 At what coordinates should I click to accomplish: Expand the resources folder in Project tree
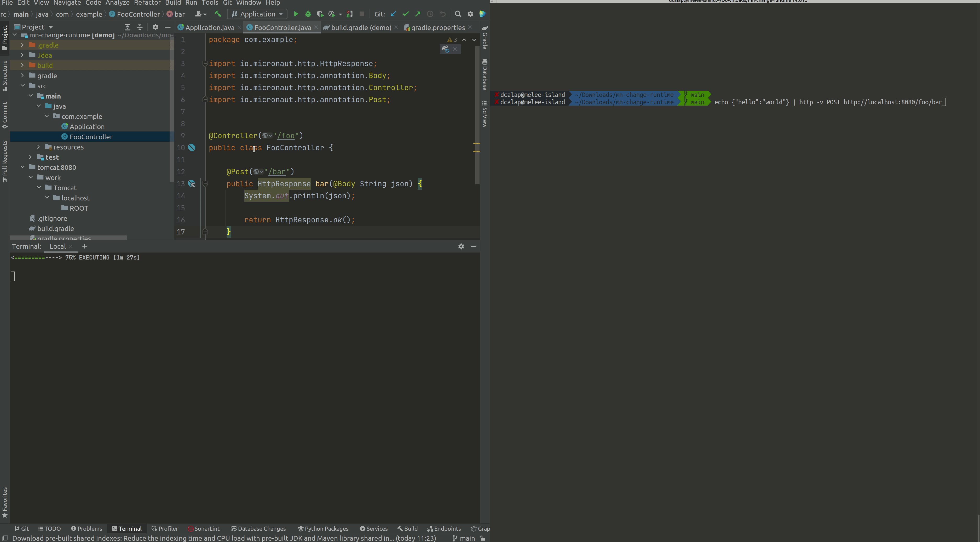tap(39, 147)
